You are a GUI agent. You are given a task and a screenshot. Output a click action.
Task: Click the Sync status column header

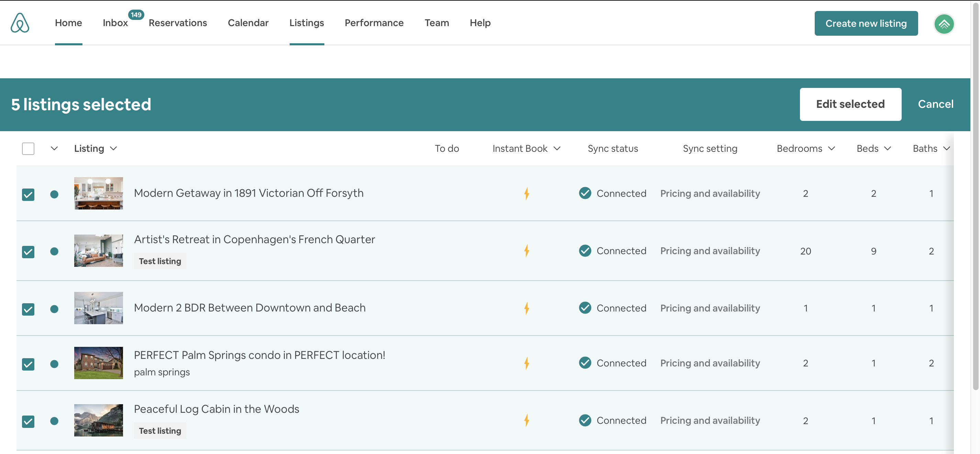612,148
